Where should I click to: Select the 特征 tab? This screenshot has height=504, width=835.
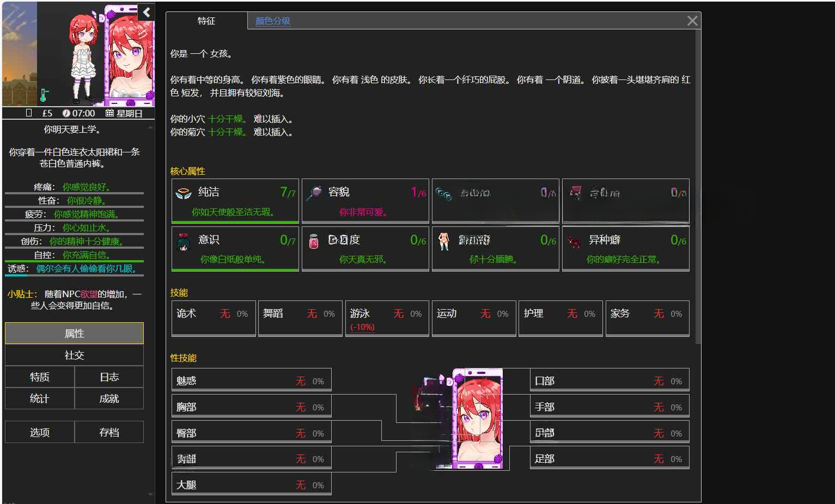click(206, 21)
